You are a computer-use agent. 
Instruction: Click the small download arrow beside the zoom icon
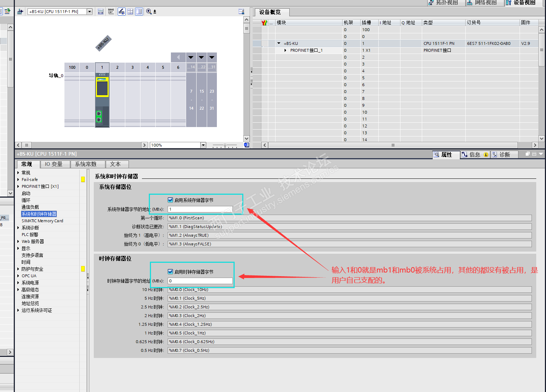[155, 12]
